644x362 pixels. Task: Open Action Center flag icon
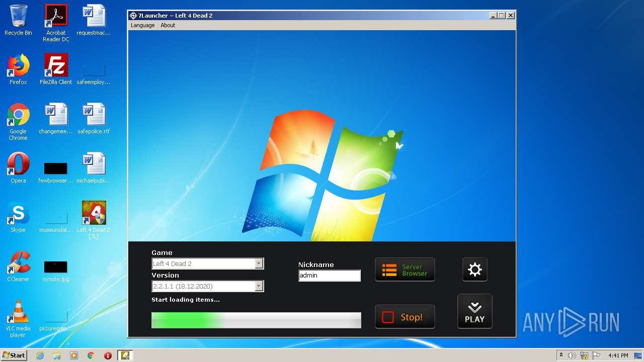pyautogui.click(x=596, y=355)
